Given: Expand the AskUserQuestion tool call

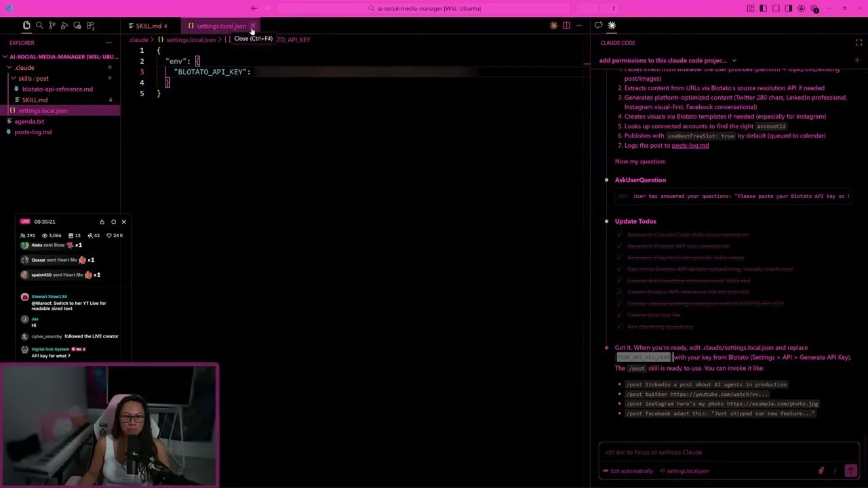Looking at the screenshot, I should coord(640,180).
